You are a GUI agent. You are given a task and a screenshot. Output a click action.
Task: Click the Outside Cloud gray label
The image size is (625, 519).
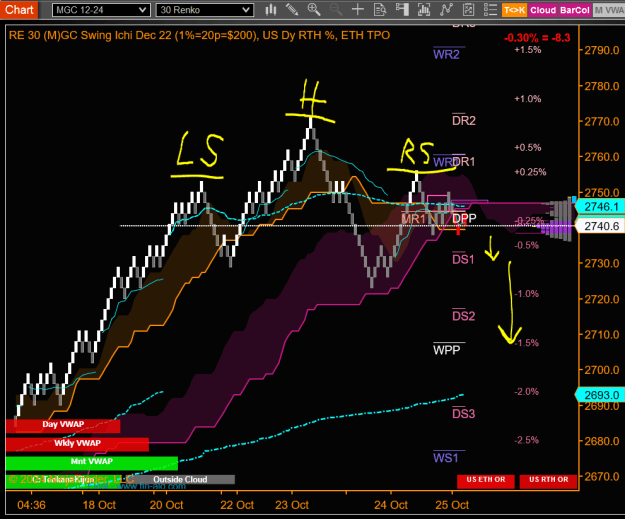pyautogui.click(x=180, y=480)
